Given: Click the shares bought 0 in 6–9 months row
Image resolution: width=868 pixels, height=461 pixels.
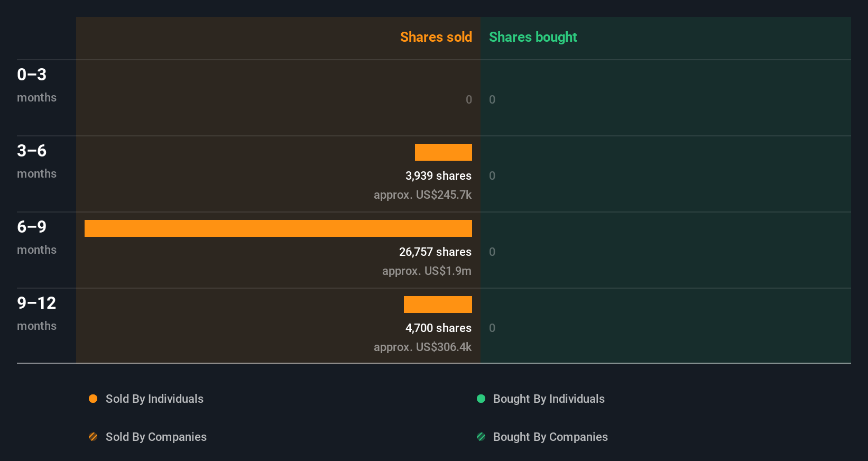Looking at the screenshot, I should (x=492, y=252).
